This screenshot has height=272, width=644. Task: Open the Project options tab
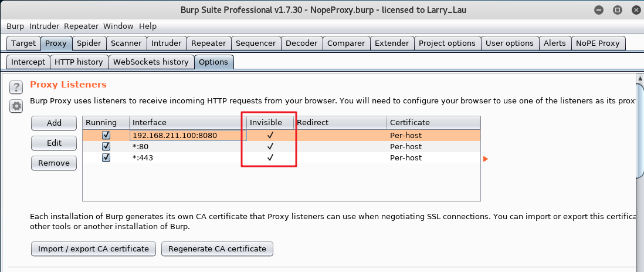pyautogui.click(x=448, y=43)
